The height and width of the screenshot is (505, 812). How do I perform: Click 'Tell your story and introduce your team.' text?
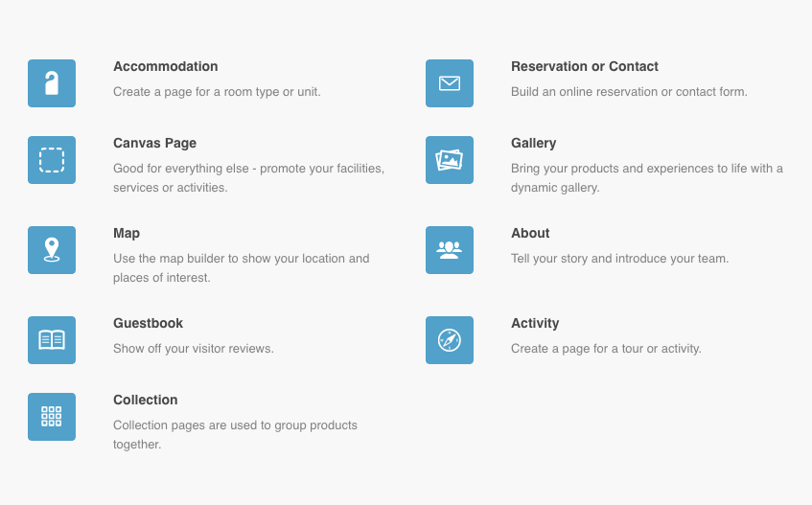point(619,259)
